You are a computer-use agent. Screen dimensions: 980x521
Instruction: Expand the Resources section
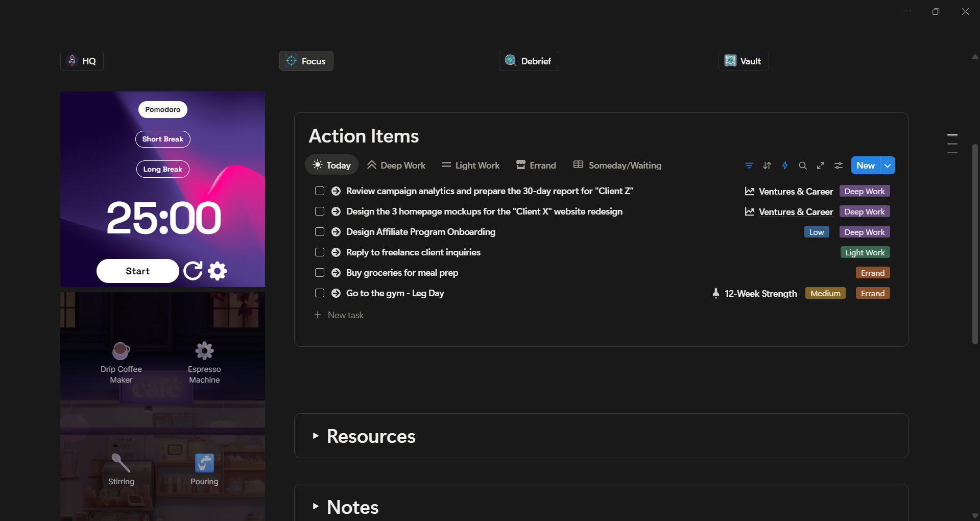coord(316,436)
